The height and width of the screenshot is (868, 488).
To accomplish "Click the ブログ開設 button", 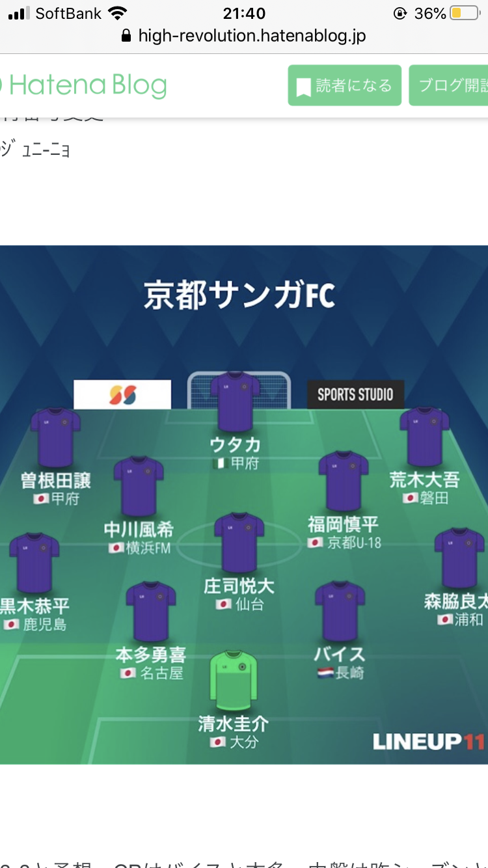I will pyautogui.click(x=449, y=85).
